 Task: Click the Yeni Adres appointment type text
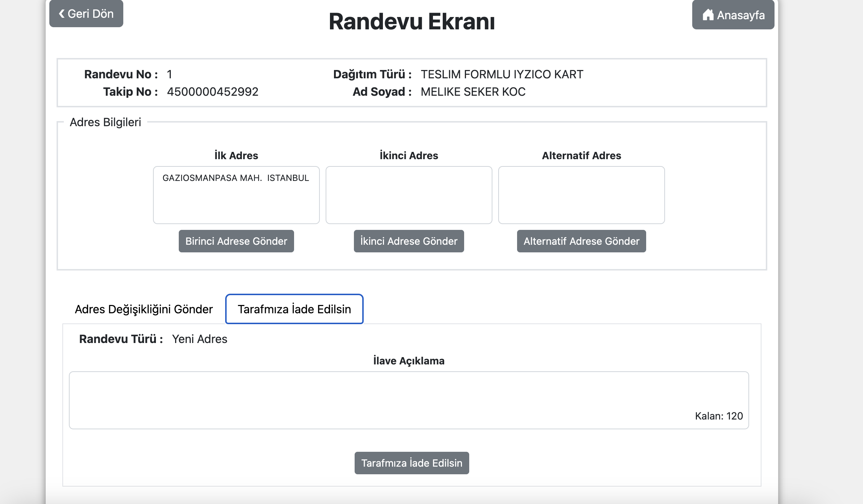199,339
